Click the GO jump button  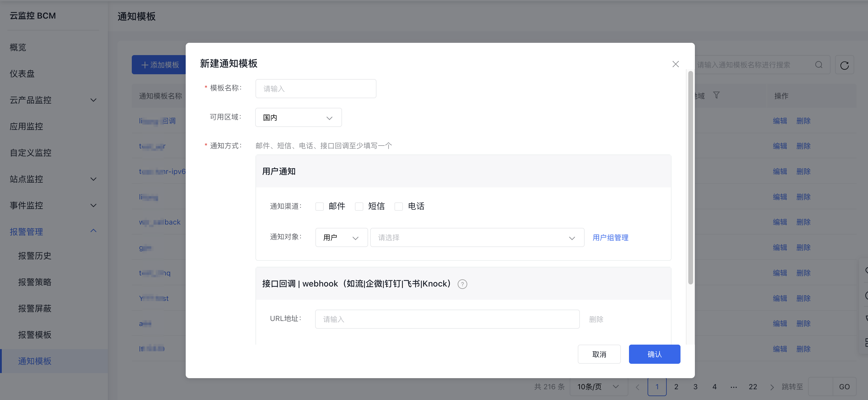click(844, 387)
